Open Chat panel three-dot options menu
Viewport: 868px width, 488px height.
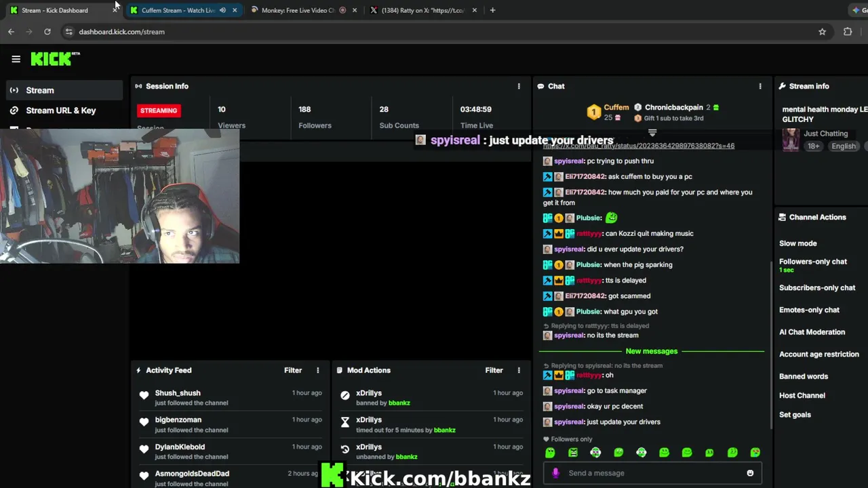coord(759,86)
